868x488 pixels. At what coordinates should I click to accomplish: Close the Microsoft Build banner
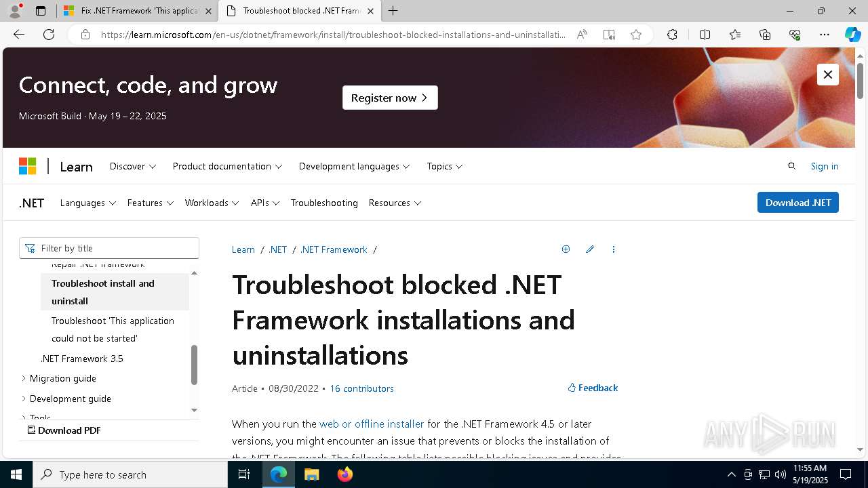tap(828, 75)
